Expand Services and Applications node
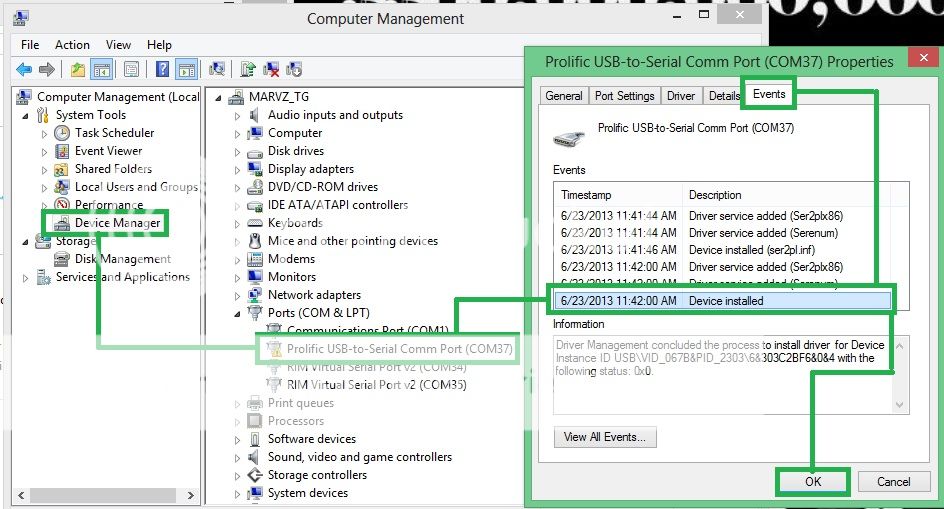The image size is (944, 509). pos(25,278)
